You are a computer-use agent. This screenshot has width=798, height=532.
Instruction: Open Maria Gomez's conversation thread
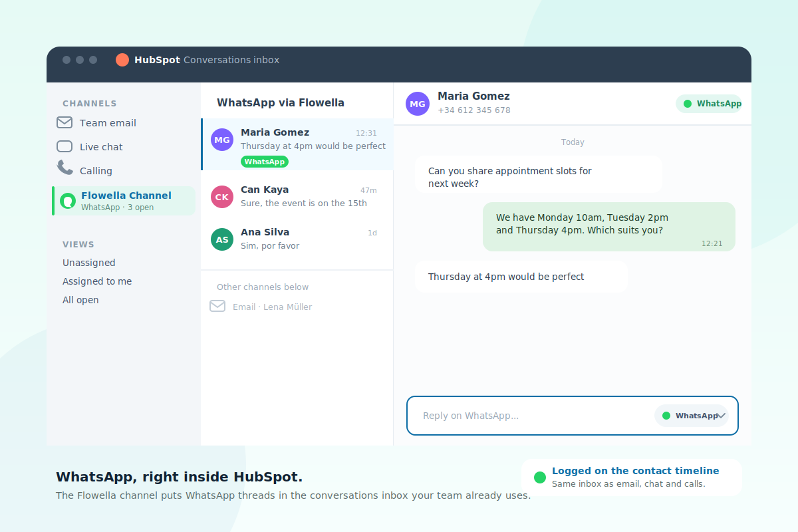[x=297, y=144]
